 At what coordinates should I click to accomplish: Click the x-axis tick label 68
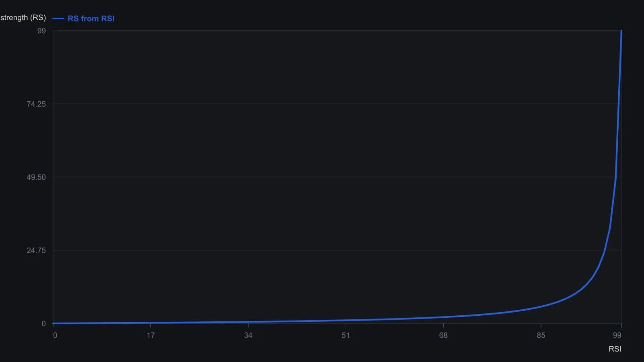443,335
